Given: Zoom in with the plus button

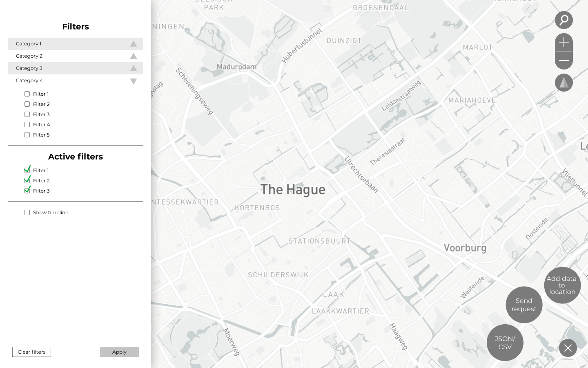Looking at the screenshot, I should [x=563, y=42].
